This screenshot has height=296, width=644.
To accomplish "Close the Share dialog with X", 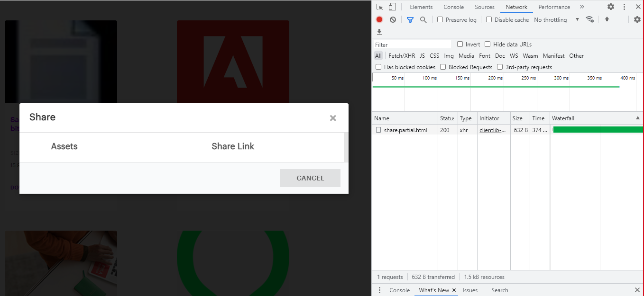I will (x=333, y=118).
